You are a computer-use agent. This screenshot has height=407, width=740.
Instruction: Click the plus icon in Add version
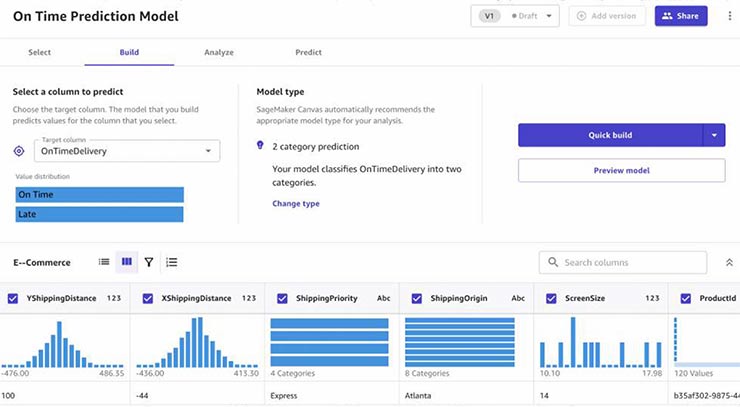pos(582,16)
